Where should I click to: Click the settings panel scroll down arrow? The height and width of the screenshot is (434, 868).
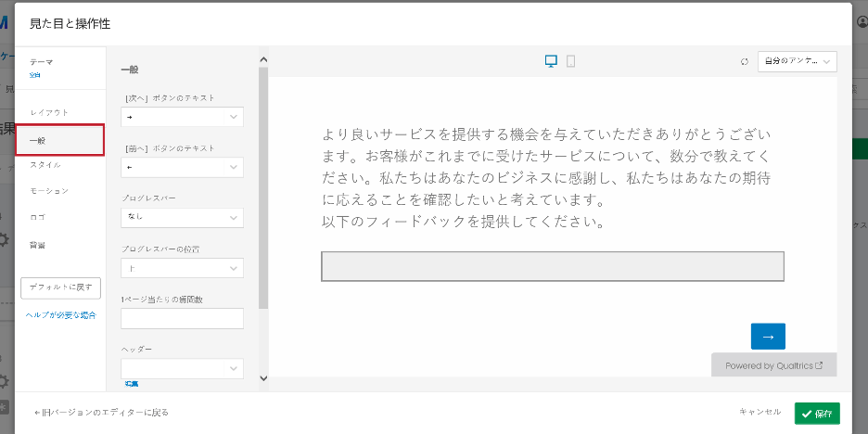point(263,378)
